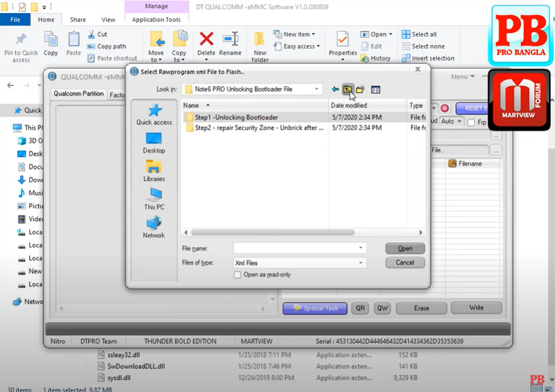Click red round icon in QUALCOMM window
The image size is (555, 392).
[x=445, y=108]
